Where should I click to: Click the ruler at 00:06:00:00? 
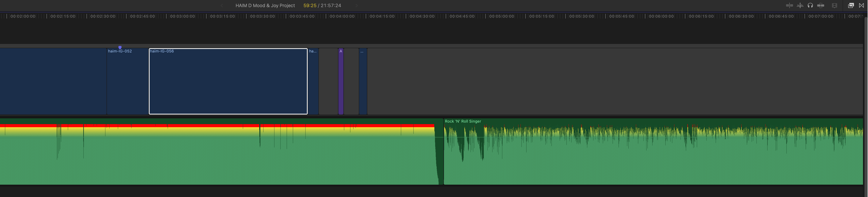coord(661,16)
